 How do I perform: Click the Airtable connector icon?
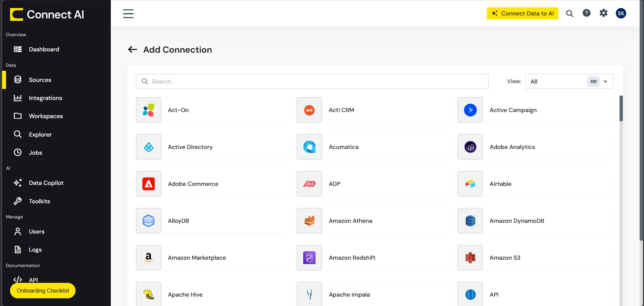[x=470, y=184]
